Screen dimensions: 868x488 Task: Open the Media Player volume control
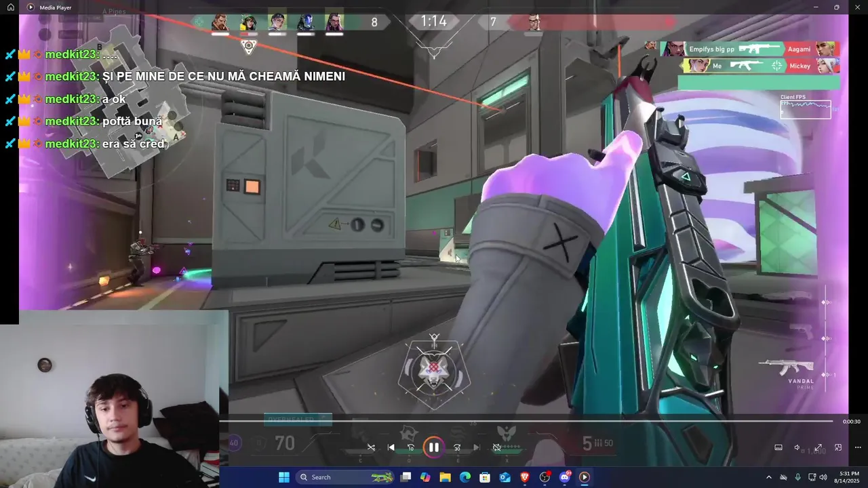[798, 447]
